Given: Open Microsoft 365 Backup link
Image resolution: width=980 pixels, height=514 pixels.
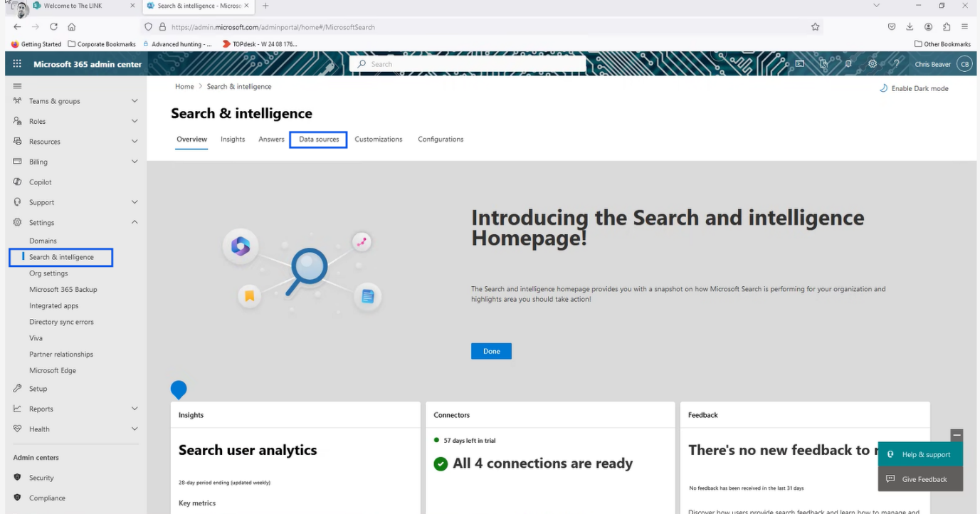Looking at the screenshot, I should [x=63, y=290].
